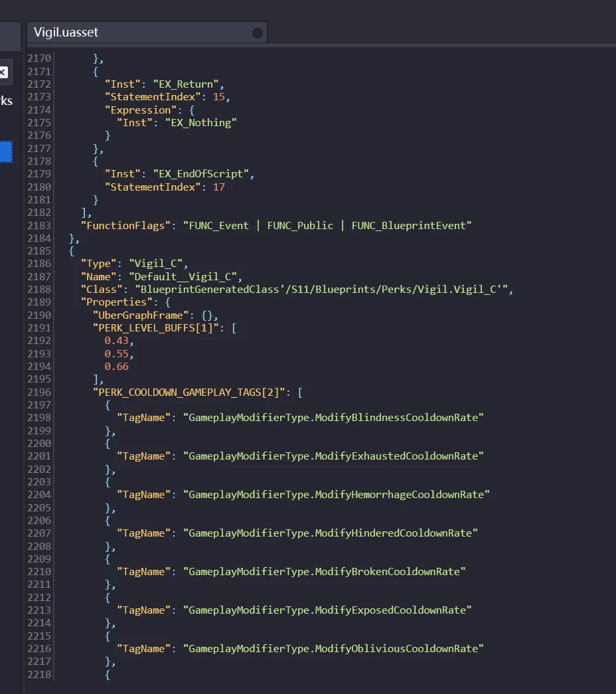Click line number 2191 in the gutter
616x694 pixels.
pyautogui.click(x=39, y=328)
